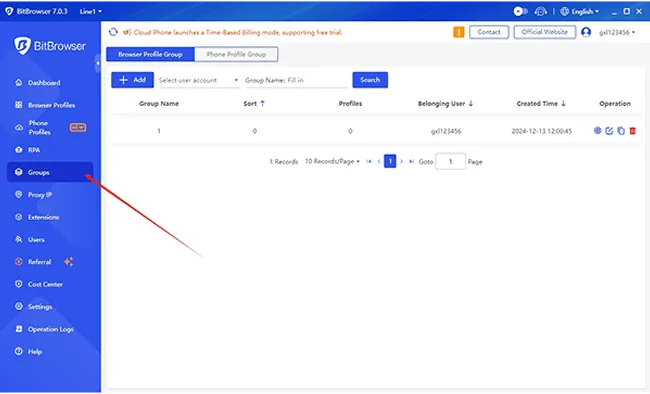Click the Cloud Phone billing announcement text
Screen dimensions: 650x394
238,32
